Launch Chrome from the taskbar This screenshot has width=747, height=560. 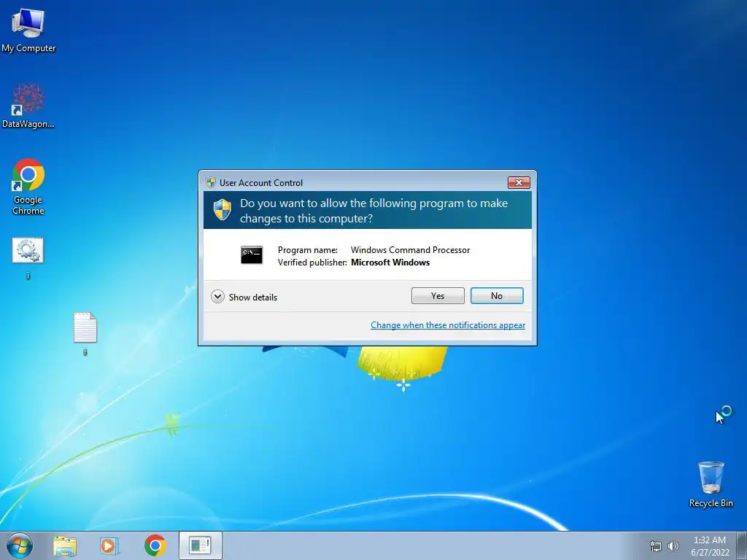click(155, 545)
